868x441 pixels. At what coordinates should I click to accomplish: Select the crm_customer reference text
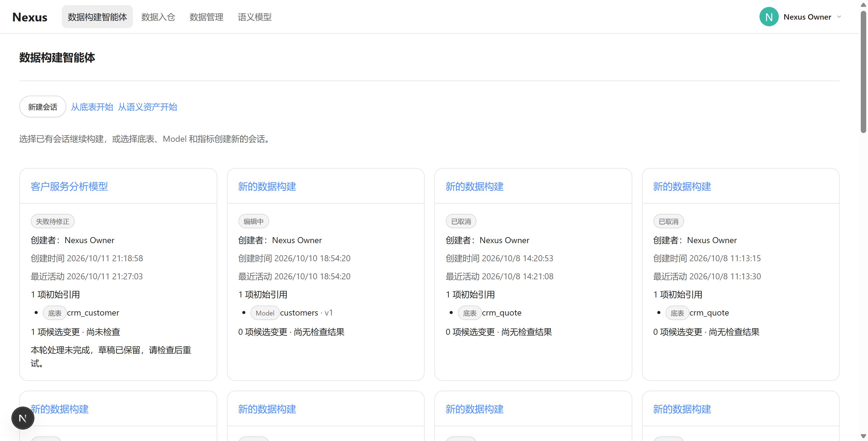point(93,313)
